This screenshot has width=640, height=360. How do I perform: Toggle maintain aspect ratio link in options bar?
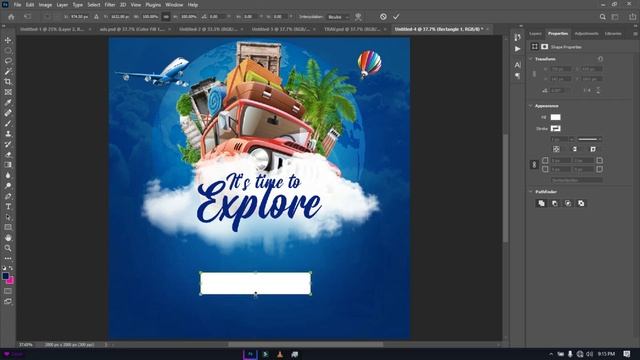(165, 17)
